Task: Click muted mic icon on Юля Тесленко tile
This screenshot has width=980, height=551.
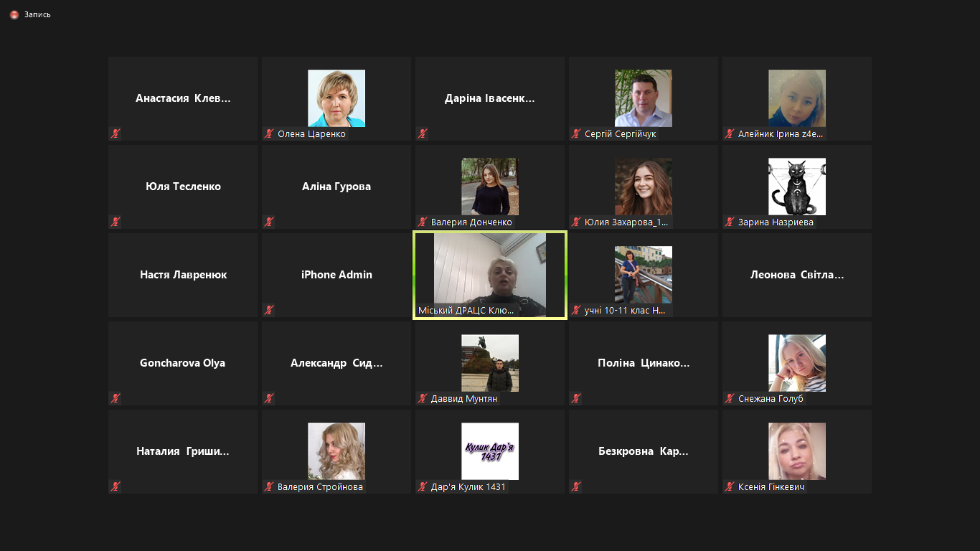Action: pos(116,222)
